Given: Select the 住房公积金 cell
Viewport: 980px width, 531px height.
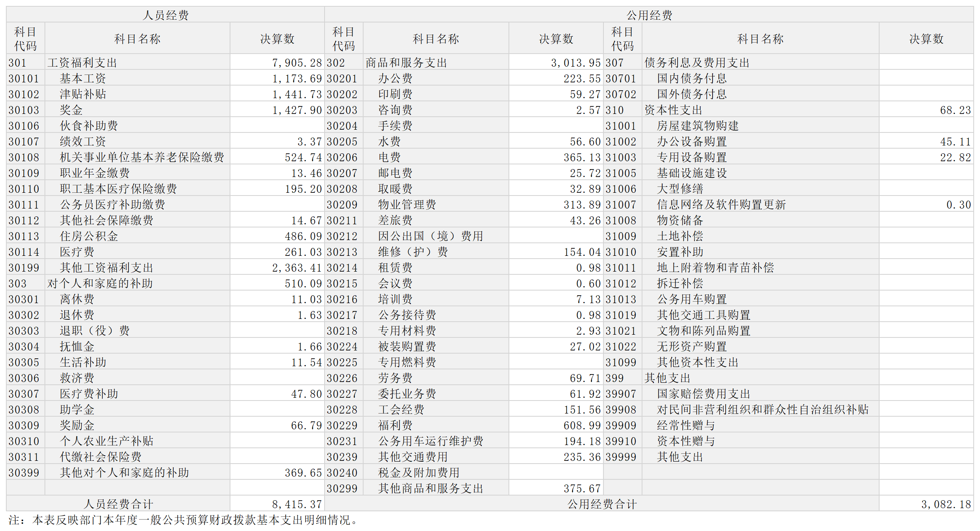Looking at the screenshot, I should [89, 236].
